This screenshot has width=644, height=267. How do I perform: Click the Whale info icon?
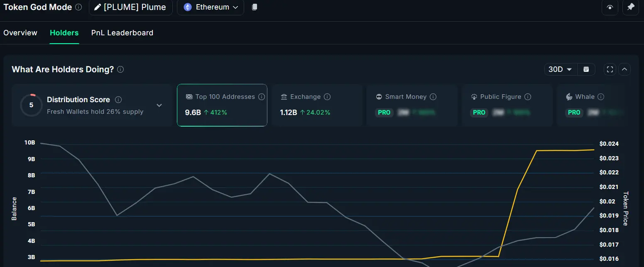(x=601, y=97)
